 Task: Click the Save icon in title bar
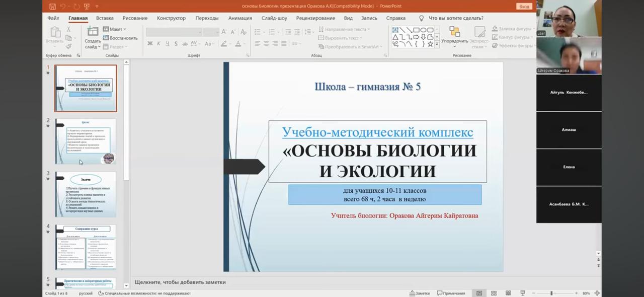point(53,7)
